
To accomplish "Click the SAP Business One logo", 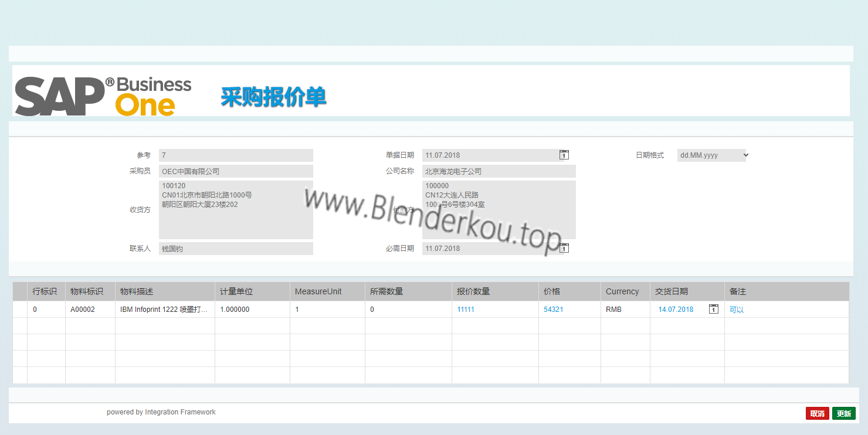I will coord(103,95).
